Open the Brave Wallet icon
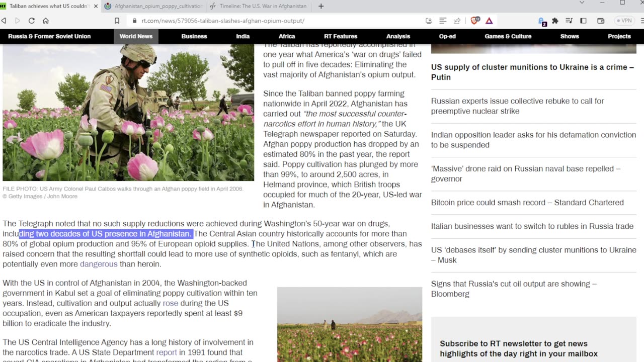Screen dimensions: 644x362 click(601, 21)
